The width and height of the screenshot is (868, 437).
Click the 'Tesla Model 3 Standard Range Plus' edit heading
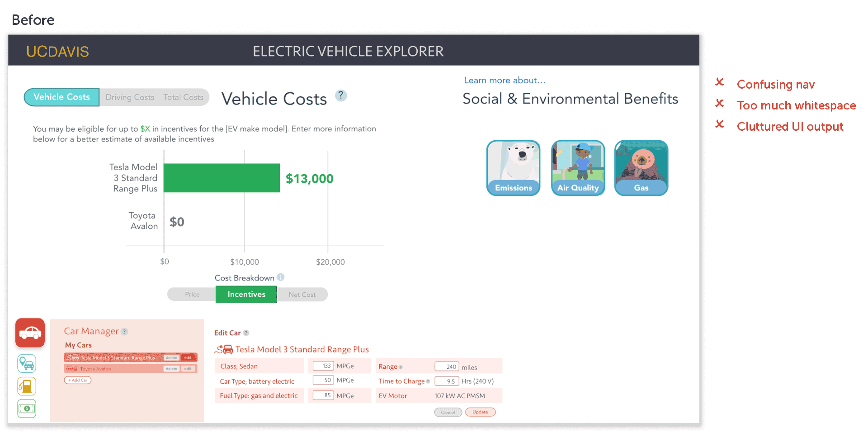pyautogui.click(x=302, y=349)
